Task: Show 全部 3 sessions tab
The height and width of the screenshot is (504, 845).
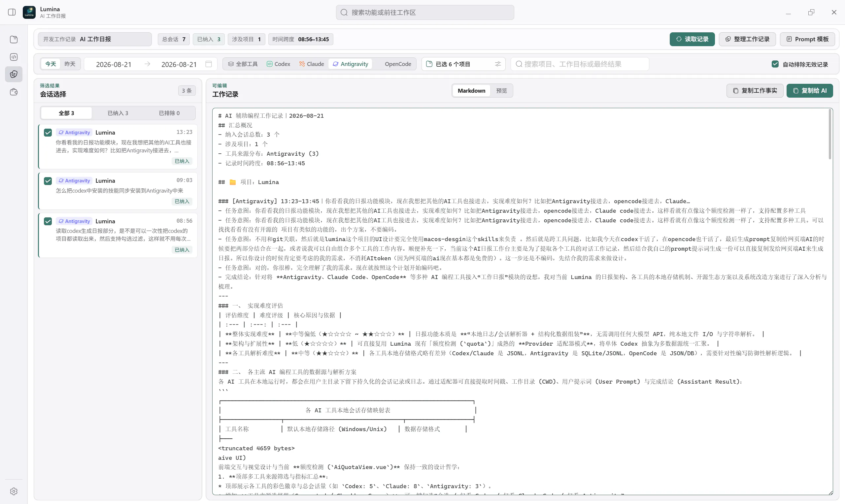Action: [66, 113]
